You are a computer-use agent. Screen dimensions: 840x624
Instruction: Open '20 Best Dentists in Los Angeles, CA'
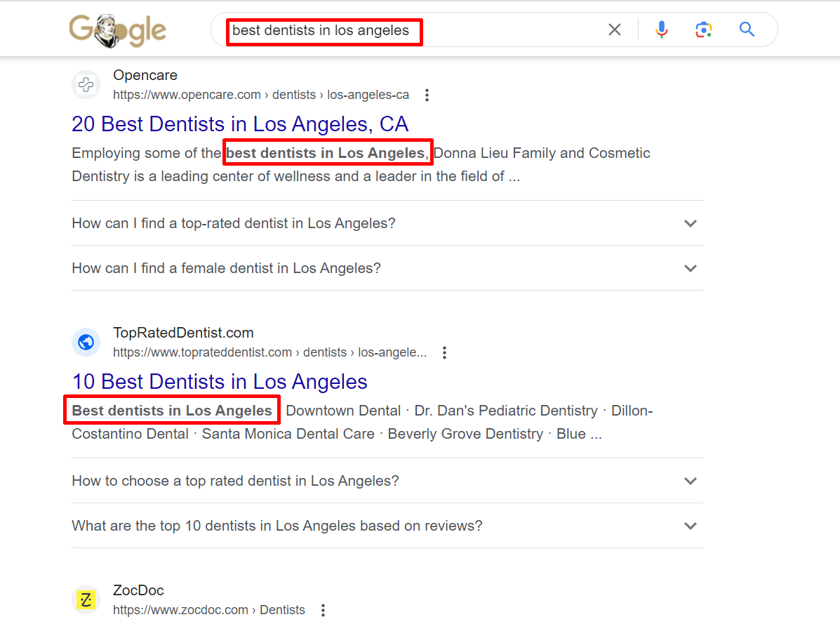[x=240, y=124]
